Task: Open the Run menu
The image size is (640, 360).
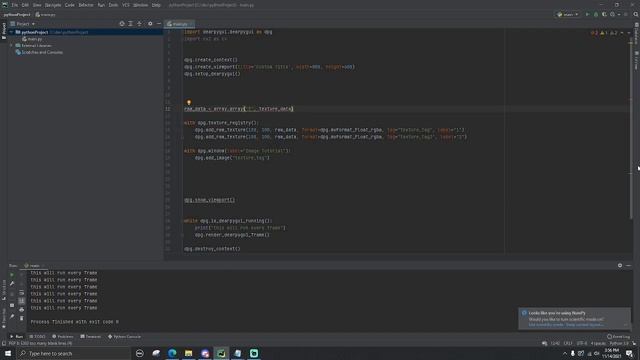Action: [x=101, y=5]
